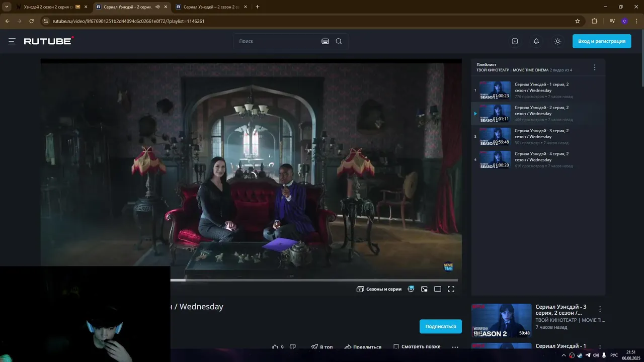Dislike the video with thumbs-down
This screenshot has height=362, width=644.
click(293, 347)
